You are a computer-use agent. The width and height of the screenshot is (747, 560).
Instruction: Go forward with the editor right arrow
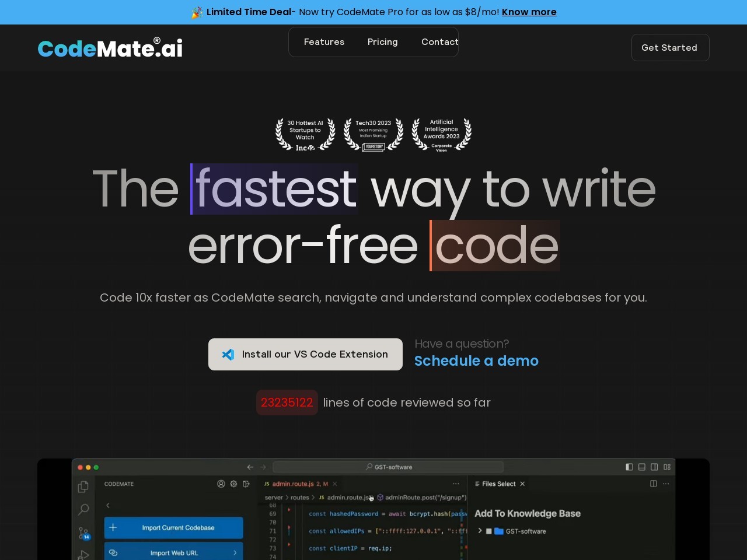coord(263,467)
